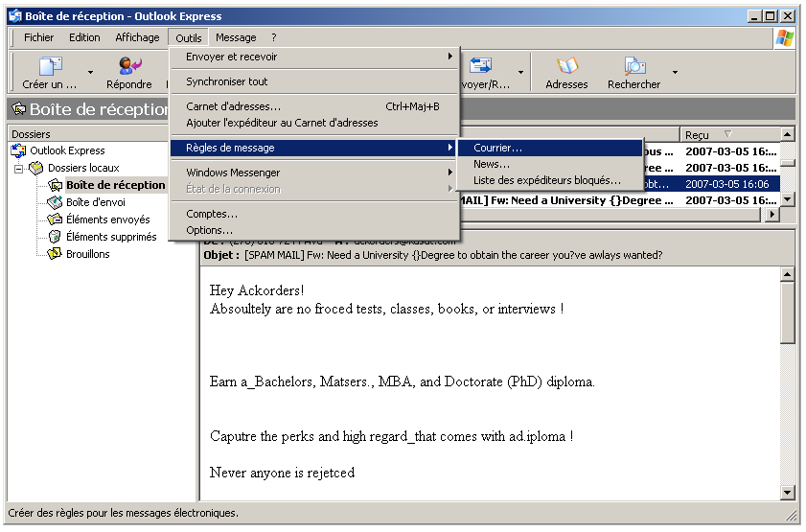Click the Brouillons drafts folder icon
This screenshot has width=806, height=532.
click(55, 254)
